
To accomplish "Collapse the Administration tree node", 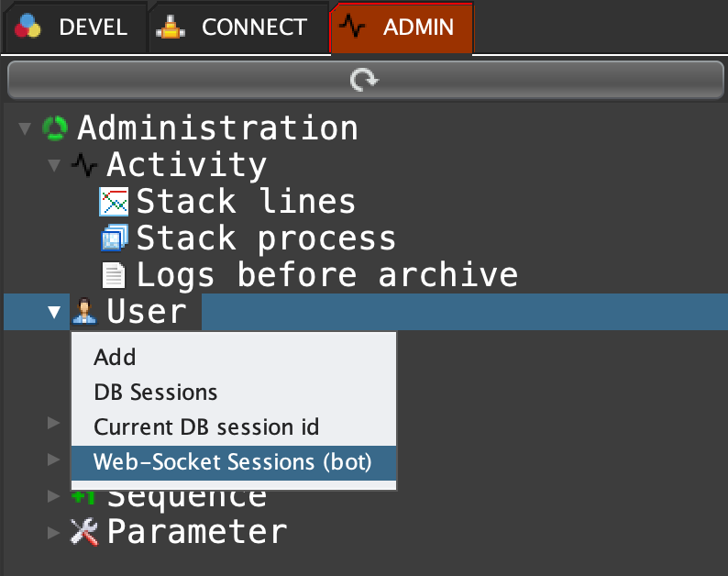I will pyautogui.click(x=25, y=127).
